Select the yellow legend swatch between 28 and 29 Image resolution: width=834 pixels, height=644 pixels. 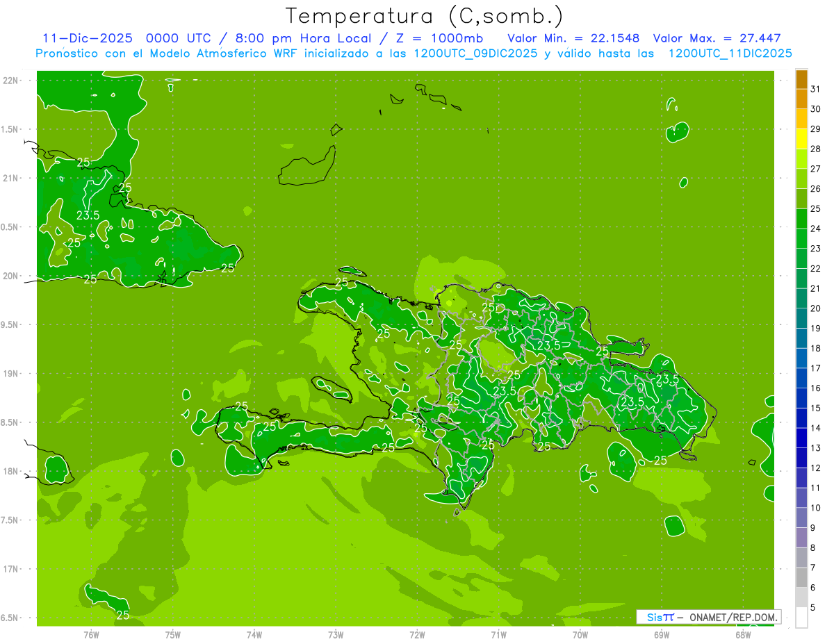tap(801, 139)
